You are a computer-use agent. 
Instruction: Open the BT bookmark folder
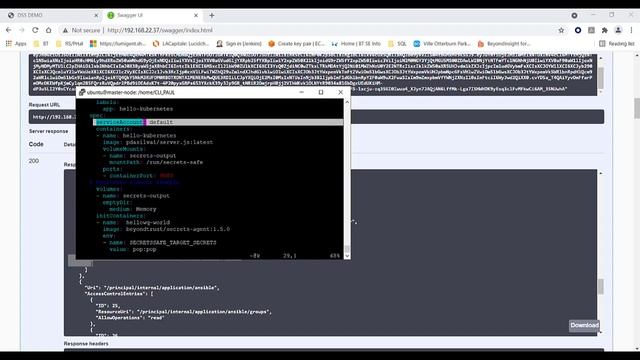click(41, 44)
